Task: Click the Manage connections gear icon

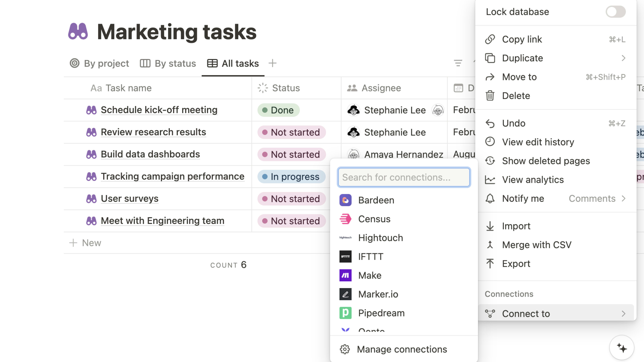Action: [345, 349]
